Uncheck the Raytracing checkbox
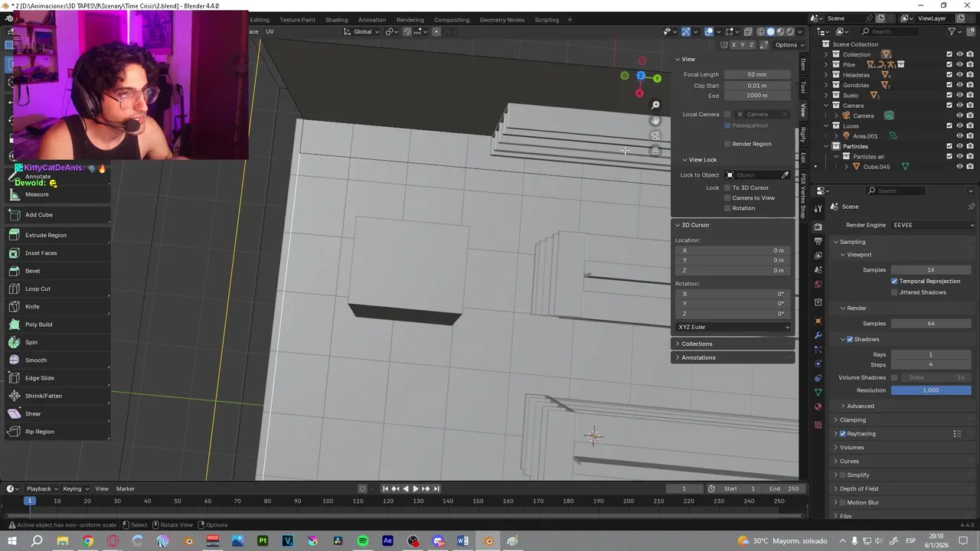The height and width of the screenshot is (551, 980). (843, 434)
